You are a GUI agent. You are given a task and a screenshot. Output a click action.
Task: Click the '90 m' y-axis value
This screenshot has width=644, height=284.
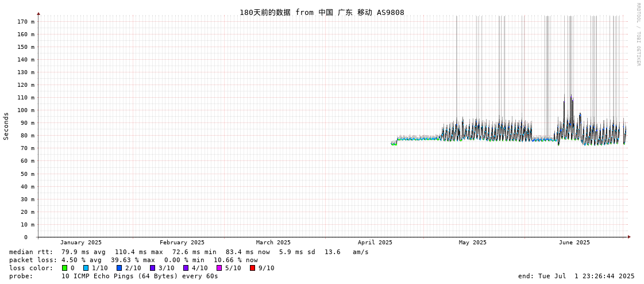click(x=28, y=123)
